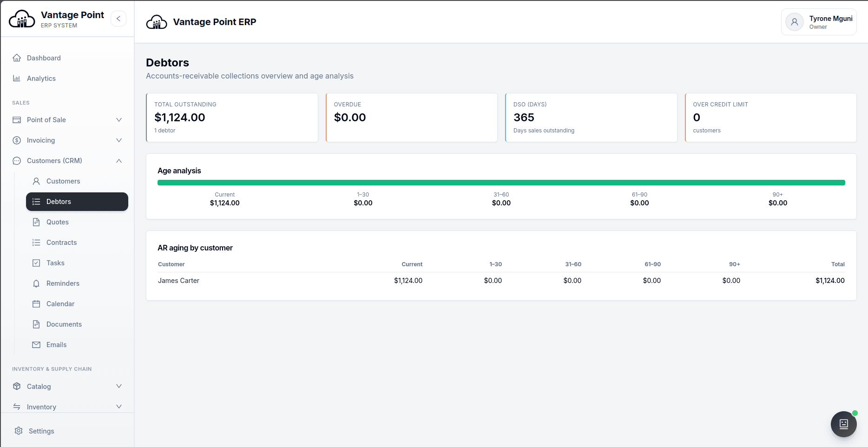Expand the Point of Sale menu
The image size is (868, 447).
coord(68,120)
